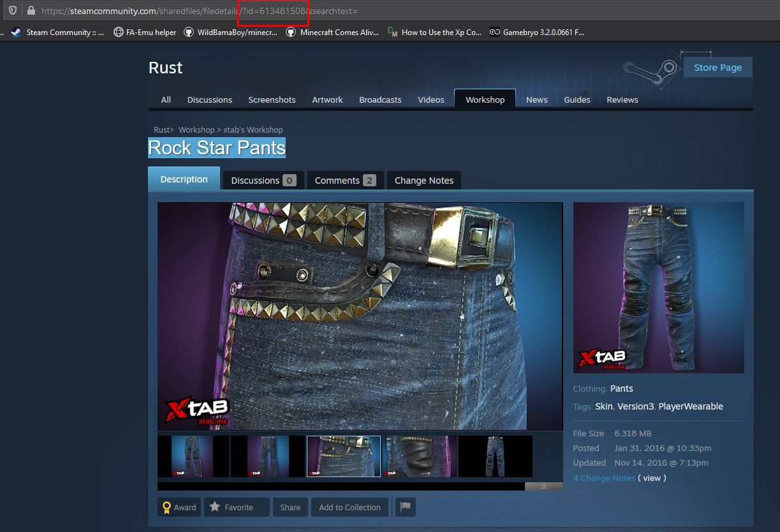Click the Minecraft Comes Alive bookmark icon

[291, 32]
